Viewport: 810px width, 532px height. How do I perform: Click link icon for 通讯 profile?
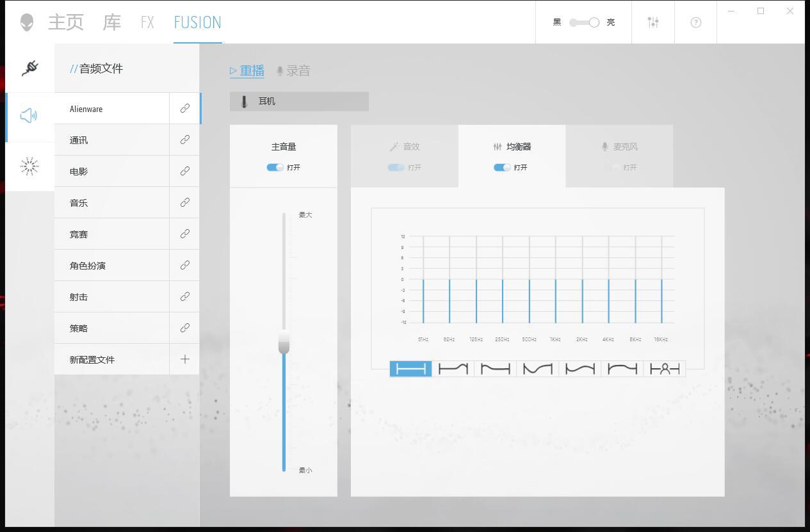(185, 140)
